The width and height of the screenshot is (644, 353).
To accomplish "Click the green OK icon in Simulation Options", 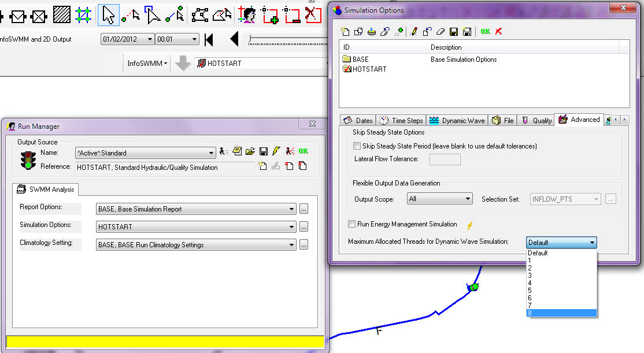I will 485,31.
